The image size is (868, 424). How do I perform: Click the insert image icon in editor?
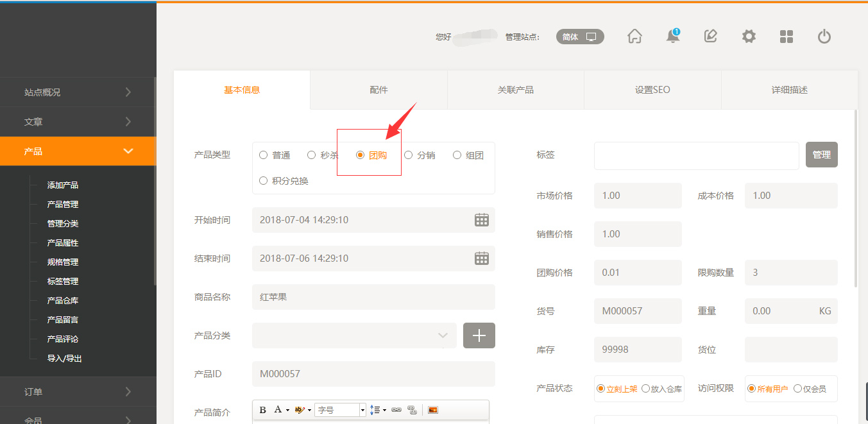click(x=432, y=410)
